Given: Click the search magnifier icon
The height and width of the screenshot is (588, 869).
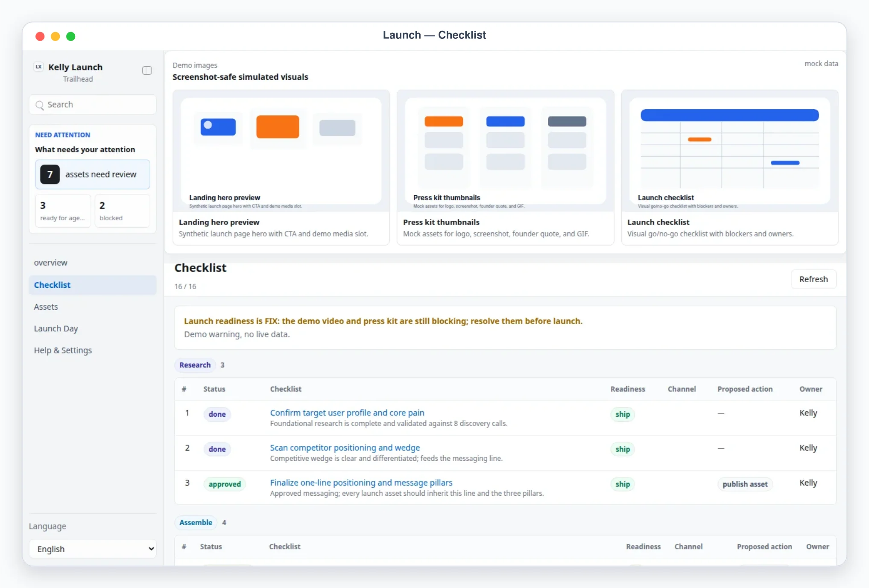Looking at the screenshot, I should click(40, 105).
